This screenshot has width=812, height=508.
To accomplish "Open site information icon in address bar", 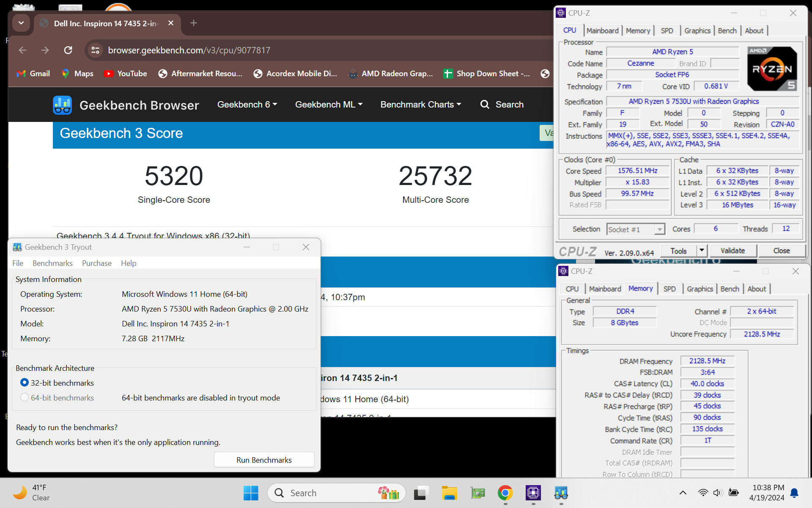I will point(95,50).
